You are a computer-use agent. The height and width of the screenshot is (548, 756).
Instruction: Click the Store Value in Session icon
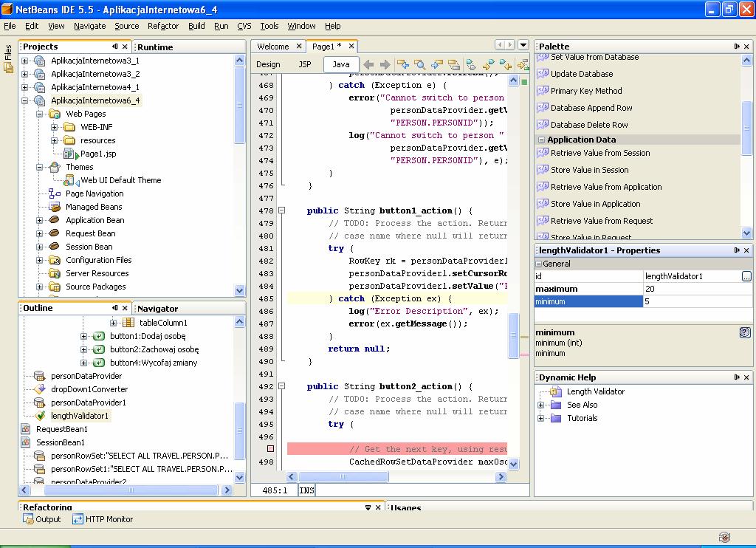(543, 170)
